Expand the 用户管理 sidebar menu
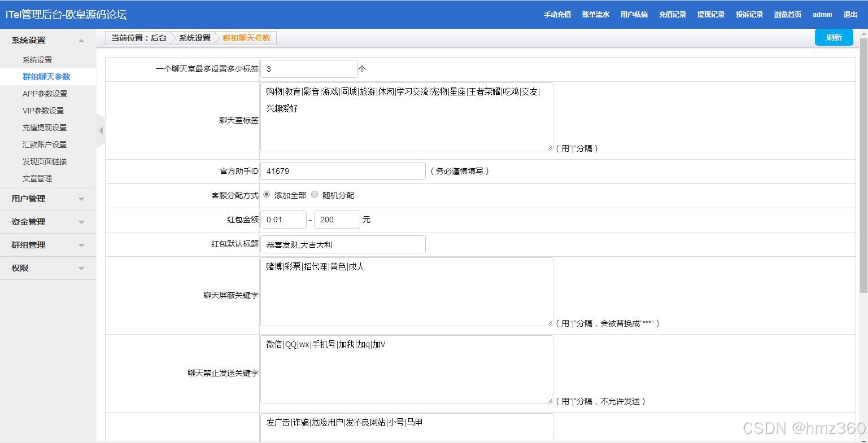868x443 pixels. tap(48, 199)
